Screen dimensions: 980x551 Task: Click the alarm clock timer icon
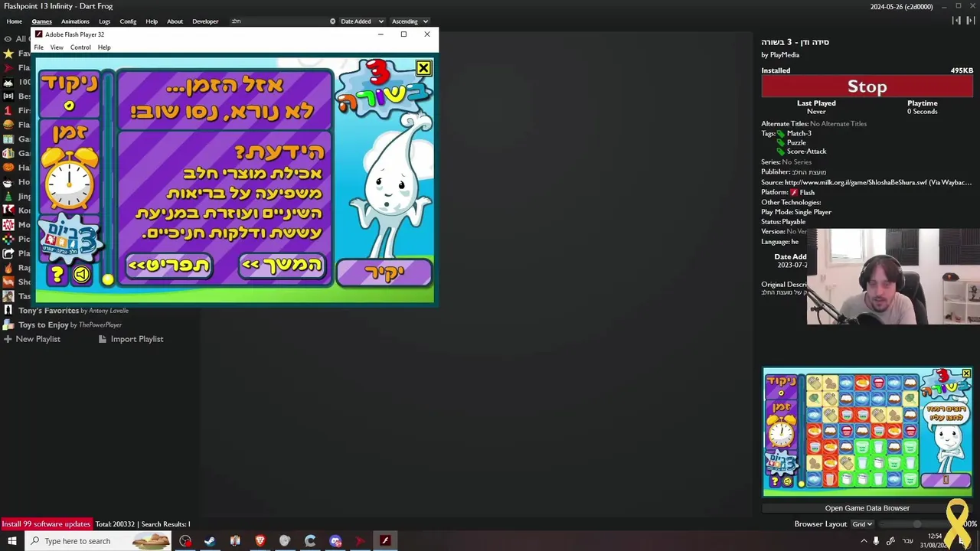(70, 178)
